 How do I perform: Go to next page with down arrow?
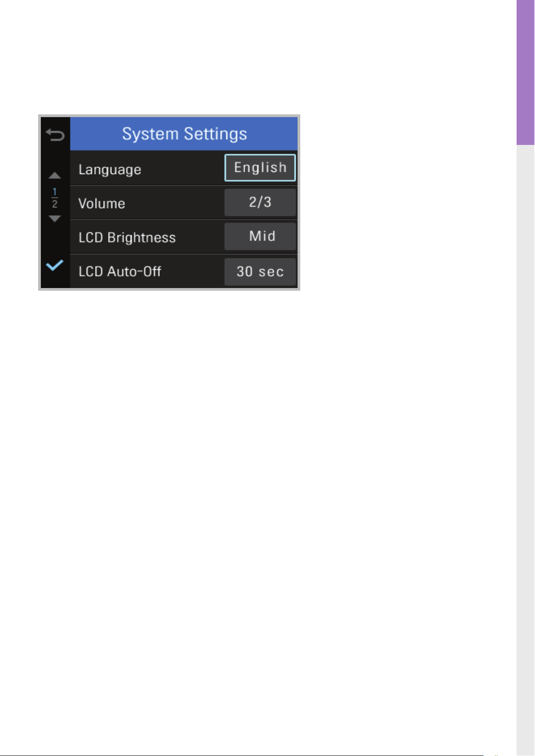(55, 218)
